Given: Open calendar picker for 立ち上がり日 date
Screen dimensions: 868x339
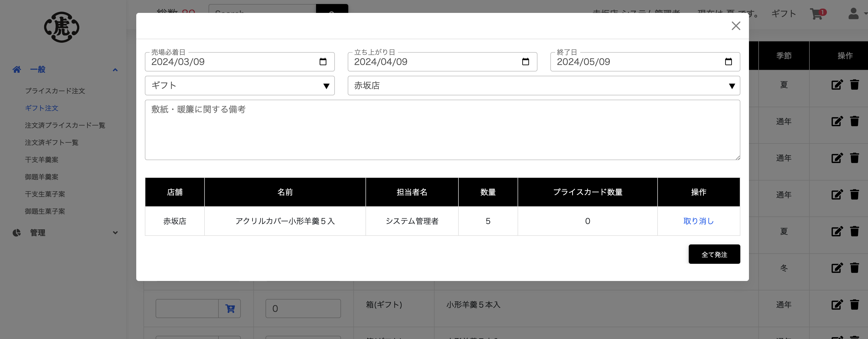Looking at the screenshot, I should point(525,62).
